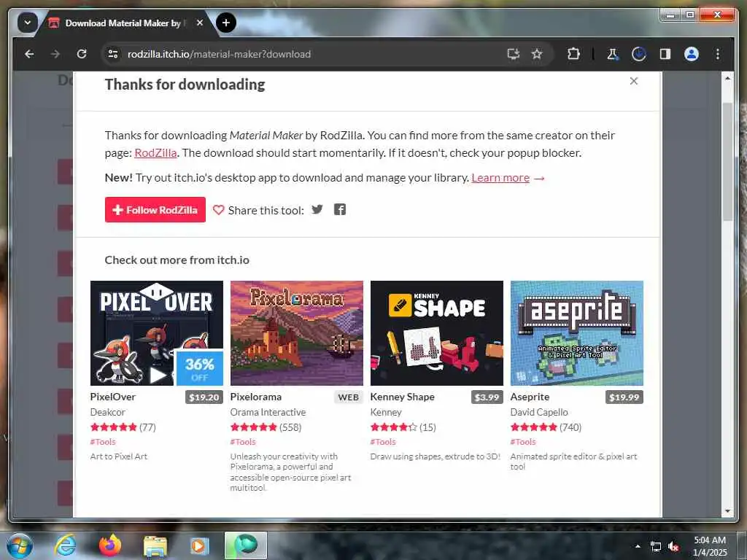Click PixelOver star rating (77)

pyautogui.click(x=123, y=427)
